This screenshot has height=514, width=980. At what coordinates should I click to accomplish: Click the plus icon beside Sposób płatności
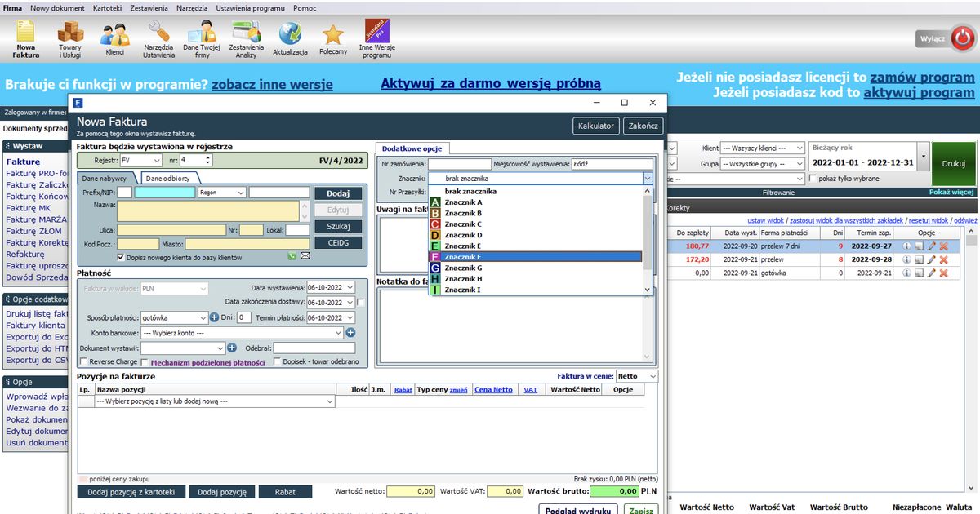[x=215, y=317]
